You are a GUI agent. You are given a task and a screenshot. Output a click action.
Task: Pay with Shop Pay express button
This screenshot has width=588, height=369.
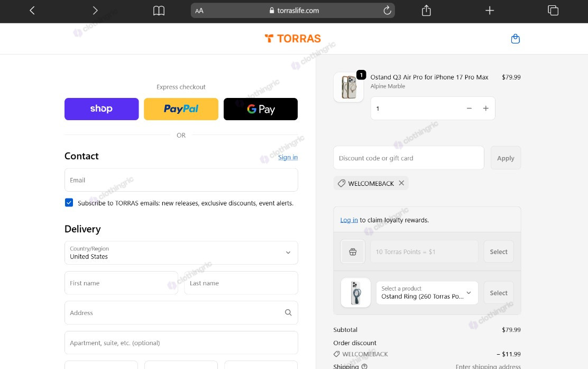(x=102, y=109)
